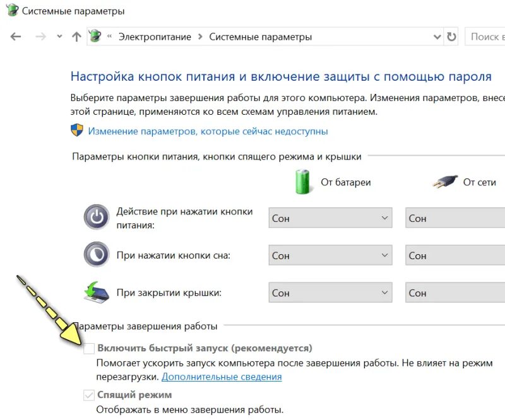Open recent locations chevron next to forward arrow
This screenshot has width=505, height=420.
[x=59, y=37]
